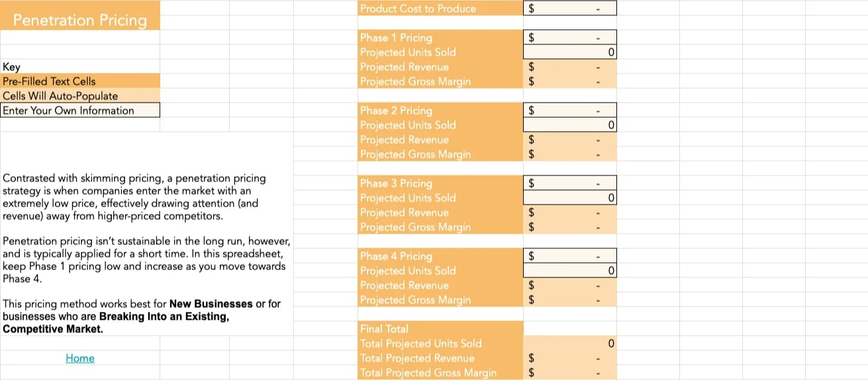Select the Product Cost to Produce input cell
The height and width of the screenshot is (380, 868).
click(x=569, y=9)
